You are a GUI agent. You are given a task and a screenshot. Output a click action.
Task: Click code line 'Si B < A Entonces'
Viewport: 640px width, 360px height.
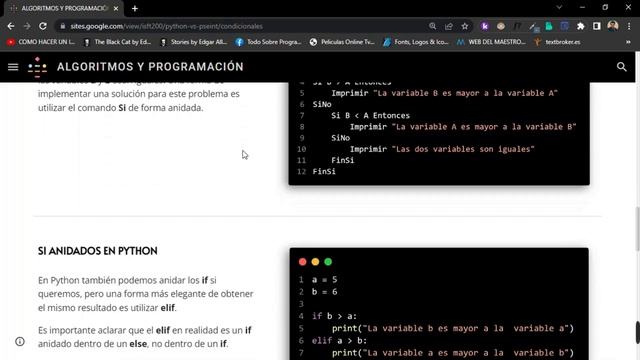point(371,116)
